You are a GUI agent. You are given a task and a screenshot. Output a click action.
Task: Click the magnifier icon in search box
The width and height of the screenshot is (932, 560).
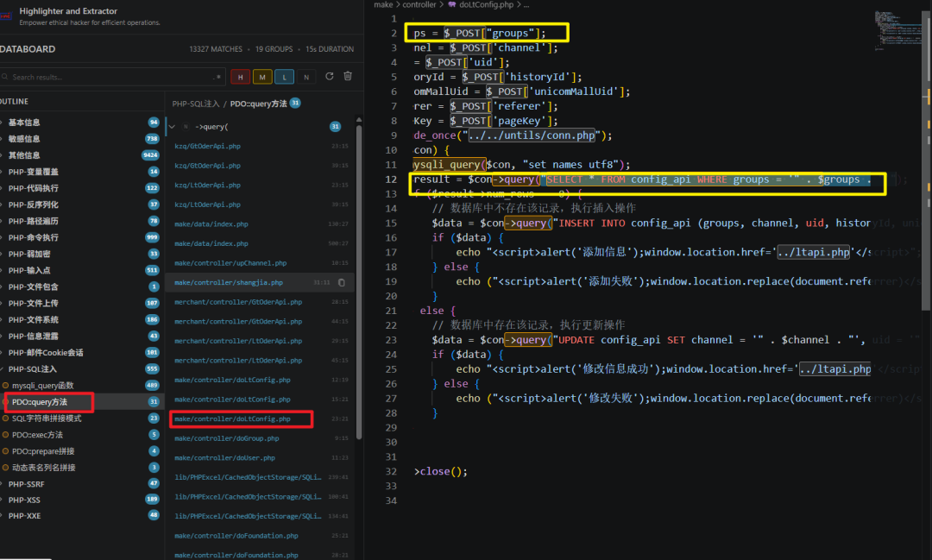click(x=5, y=77)
